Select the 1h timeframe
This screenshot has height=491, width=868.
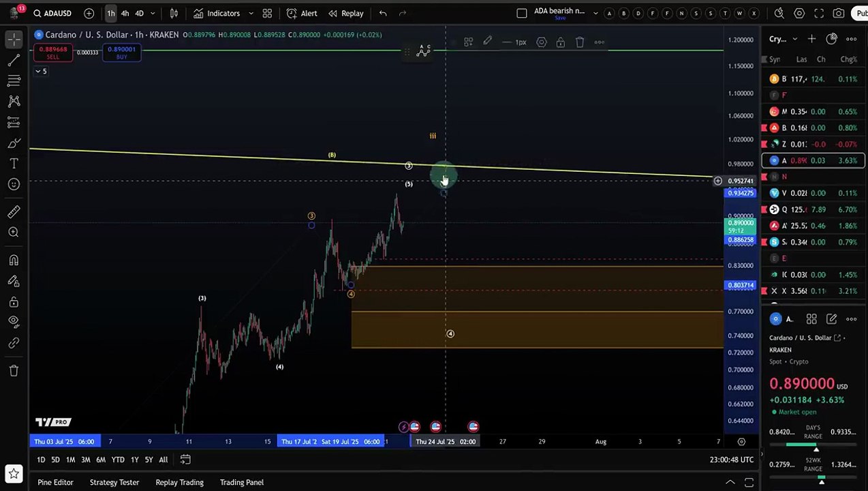pyautogui.click(x=110, y=13)
